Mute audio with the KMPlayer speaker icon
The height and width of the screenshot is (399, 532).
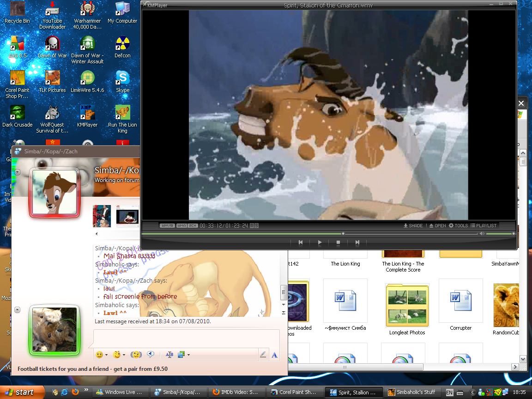[482, 234]
